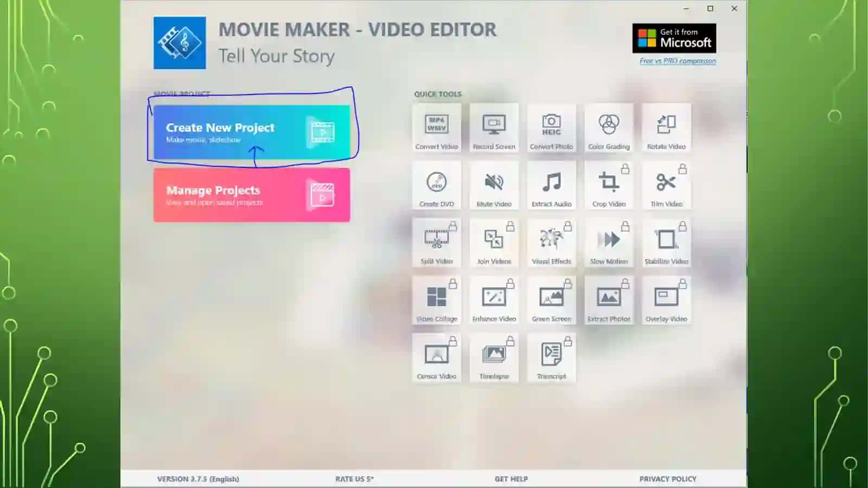This screenshot has width=868, height=488.
Task: Minimize the Movie Maker window
Action: pos(686,9)
